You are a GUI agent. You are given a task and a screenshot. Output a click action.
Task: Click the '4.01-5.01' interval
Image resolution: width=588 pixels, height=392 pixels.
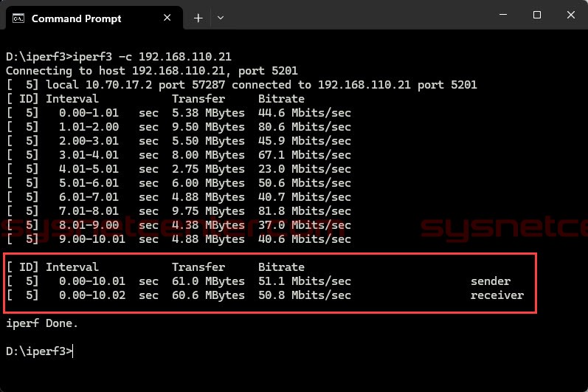point(89,169)
